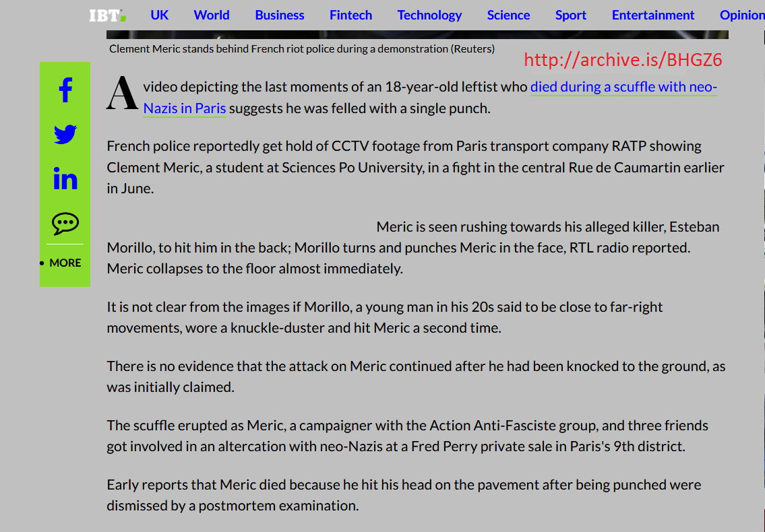The width and height of the screenshot is (765, 532).
Task: Open the Sport section
Action: (571, 15)
